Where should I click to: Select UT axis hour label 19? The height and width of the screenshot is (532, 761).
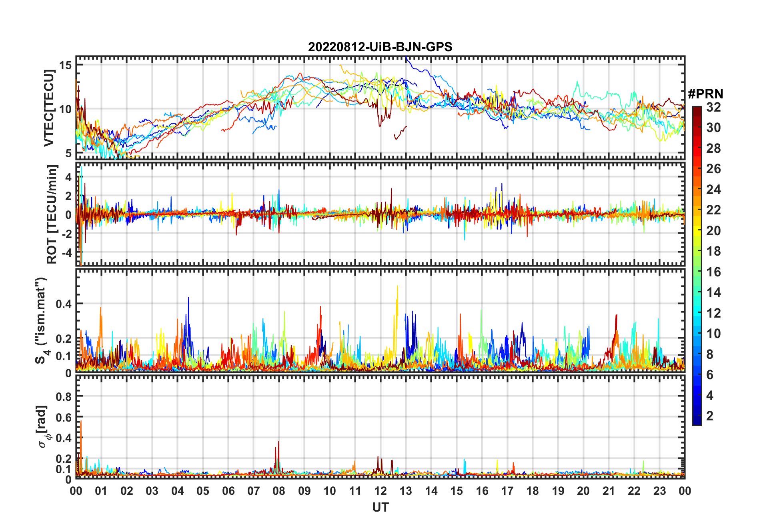[x=558, y=491]
